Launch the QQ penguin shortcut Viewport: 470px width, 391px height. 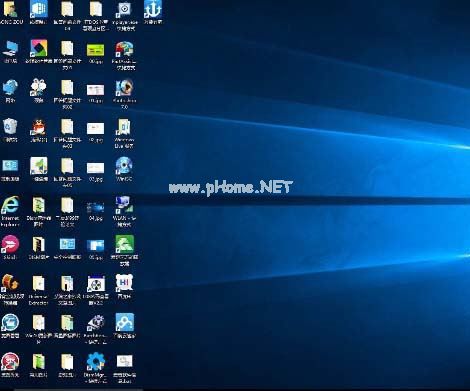pos(39,127)
